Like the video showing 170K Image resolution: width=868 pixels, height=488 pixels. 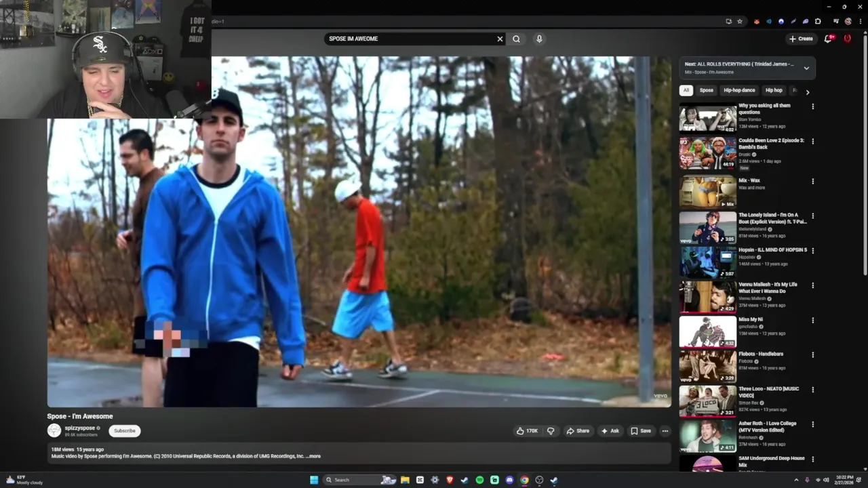(x=527, y=431)
